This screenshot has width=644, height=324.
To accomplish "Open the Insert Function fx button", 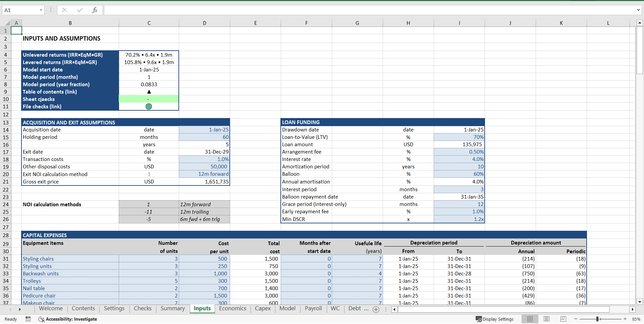I will (x=95, y=10).
